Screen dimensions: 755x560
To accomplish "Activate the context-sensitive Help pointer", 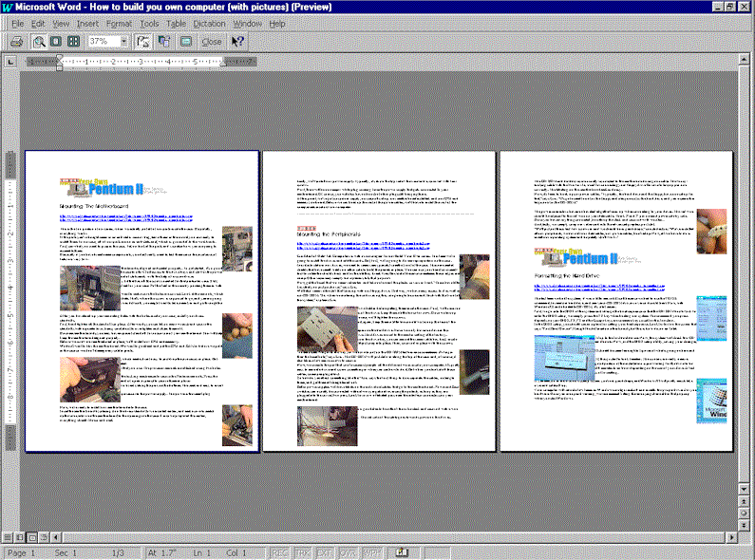I will 237,42.
